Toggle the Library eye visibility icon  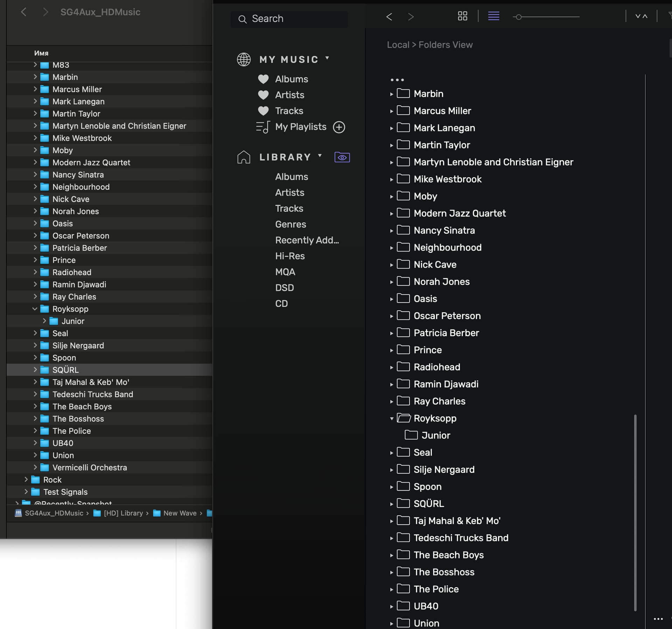tap(342, 157)
